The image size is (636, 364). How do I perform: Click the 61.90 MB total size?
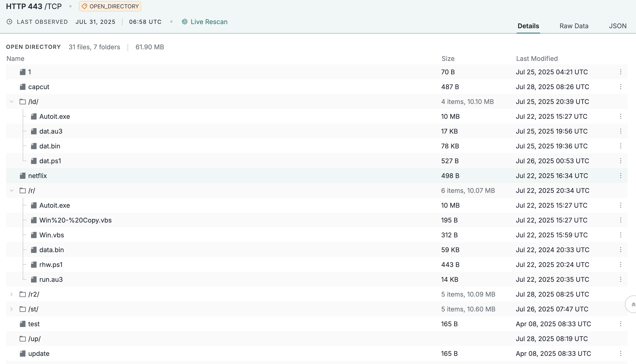click(x=149, y=47)
